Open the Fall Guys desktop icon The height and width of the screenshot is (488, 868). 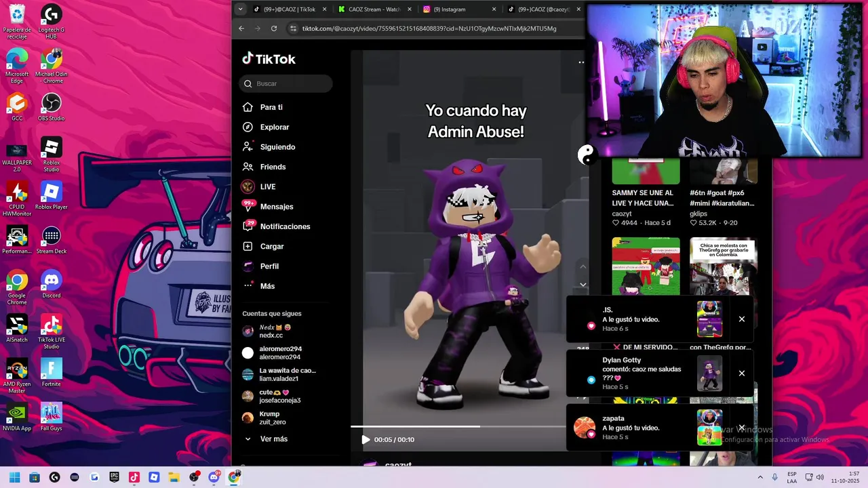[x=52, y=418]
